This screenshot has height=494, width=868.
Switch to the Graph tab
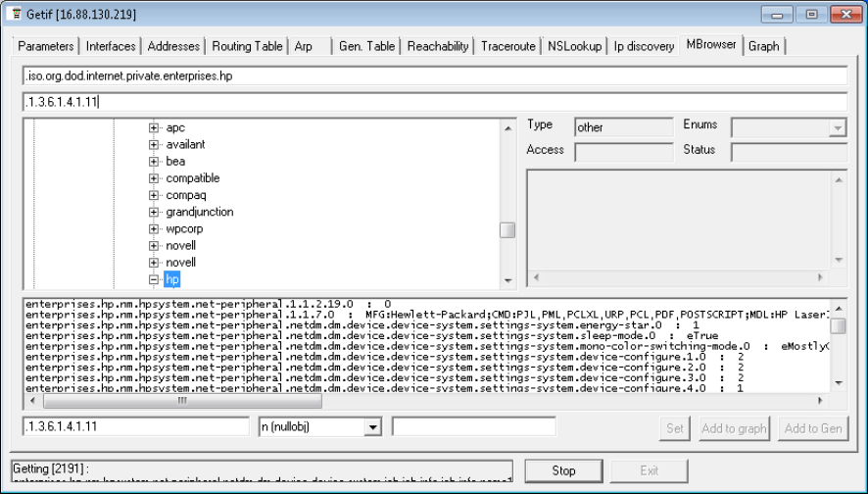point(764,46)
